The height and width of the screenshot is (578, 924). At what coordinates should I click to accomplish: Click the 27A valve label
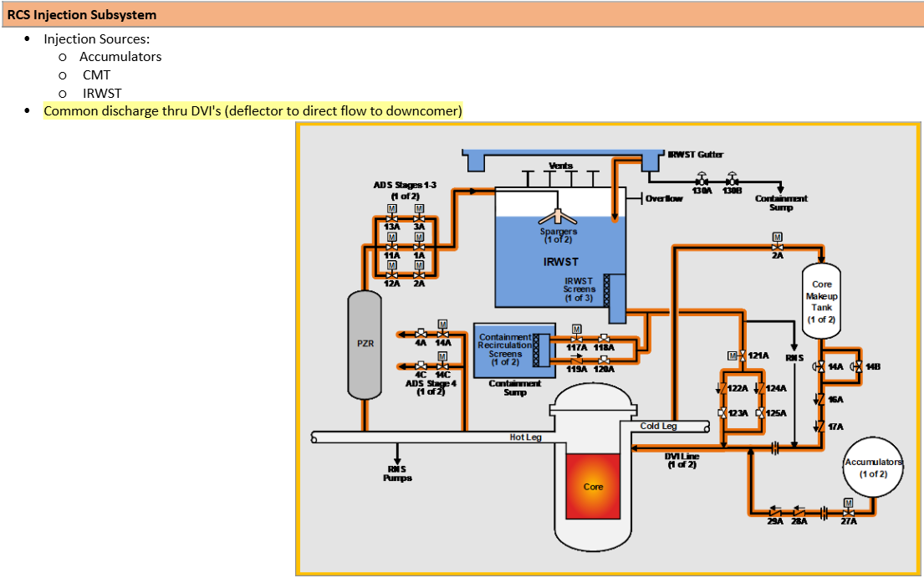click(x=849, y=521)
